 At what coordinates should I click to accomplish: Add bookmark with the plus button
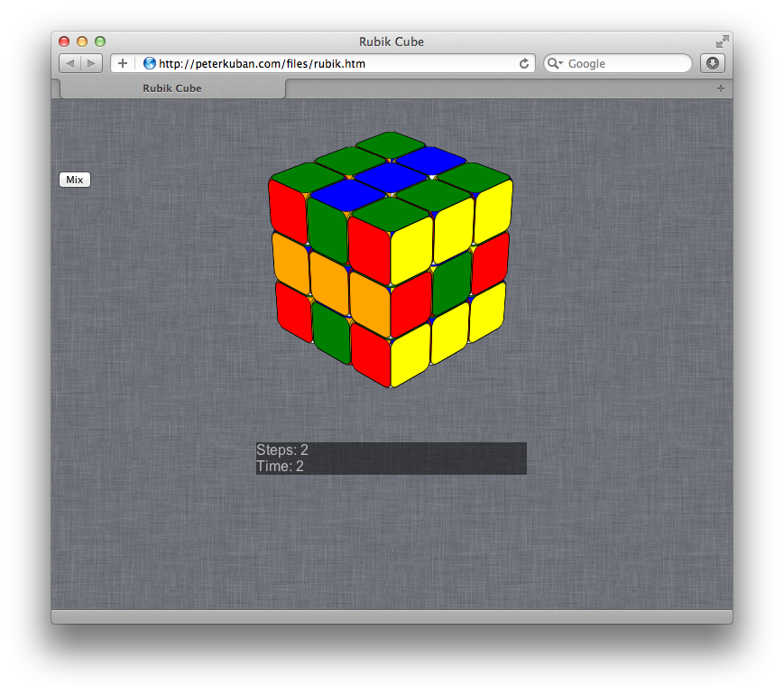point(123,63)
